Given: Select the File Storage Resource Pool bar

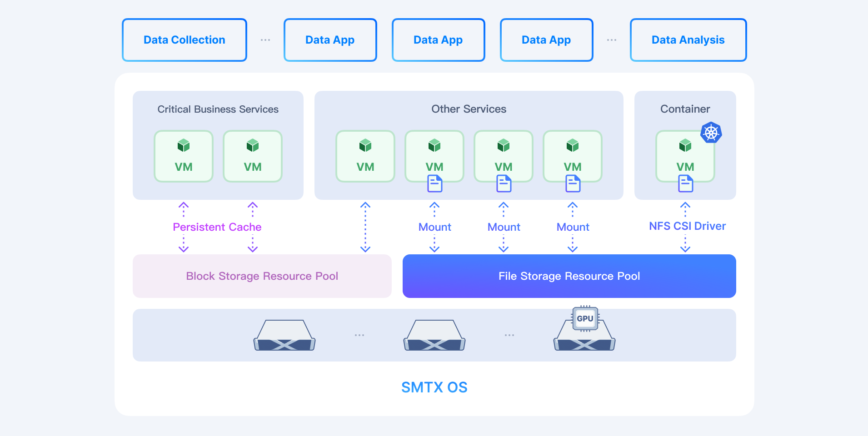Looking at the screenshot, I should tap(569, 276).
